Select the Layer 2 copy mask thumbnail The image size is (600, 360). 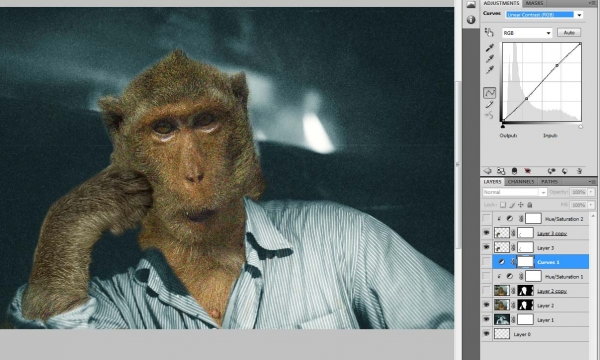point(525,291)
